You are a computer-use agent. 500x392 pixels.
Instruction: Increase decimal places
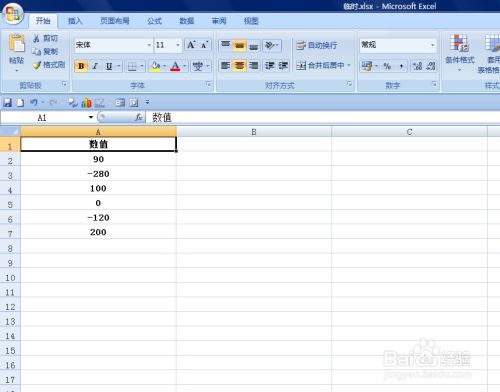pyautogui.click(x=417, y=66)
